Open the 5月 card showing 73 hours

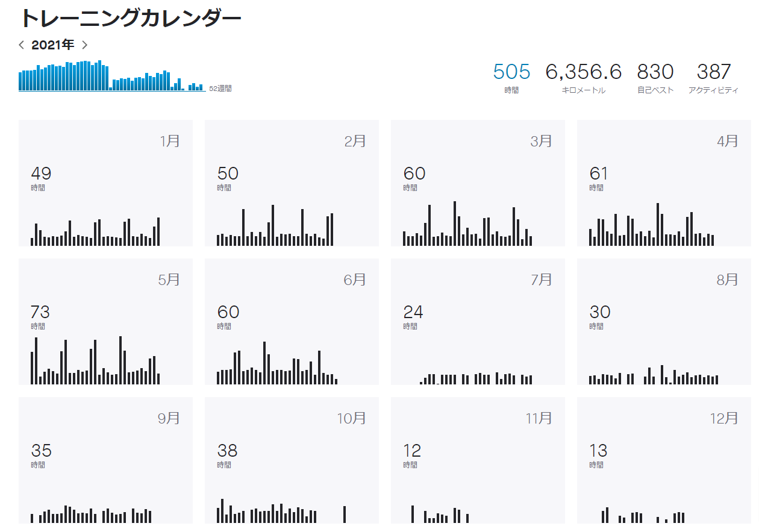(105, 322)
